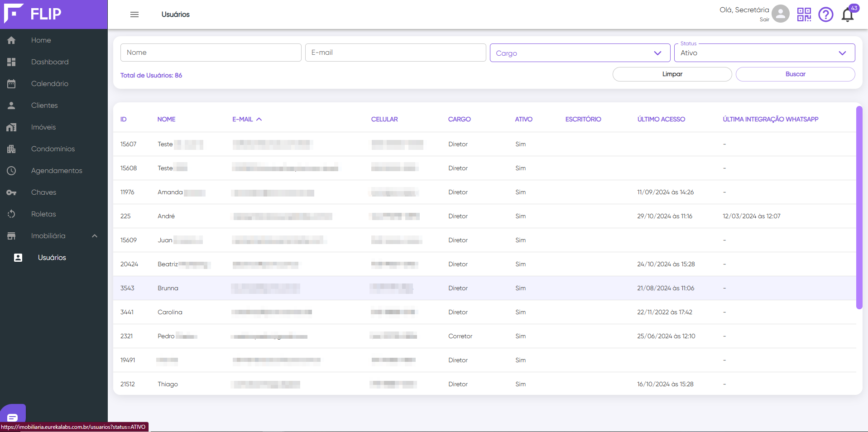Click the Roletas rotation icon
This screenshot has height=432, width=868.
tap(11, 214)
